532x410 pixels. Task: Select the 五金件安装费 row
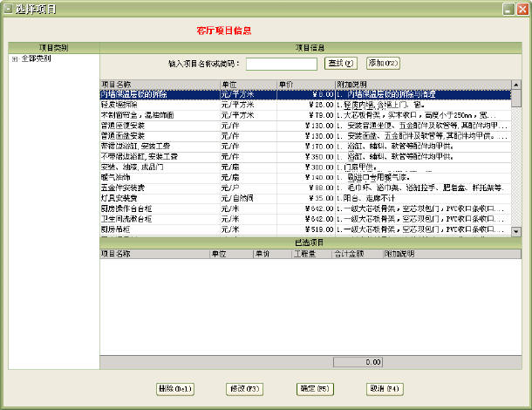(126, 187)
